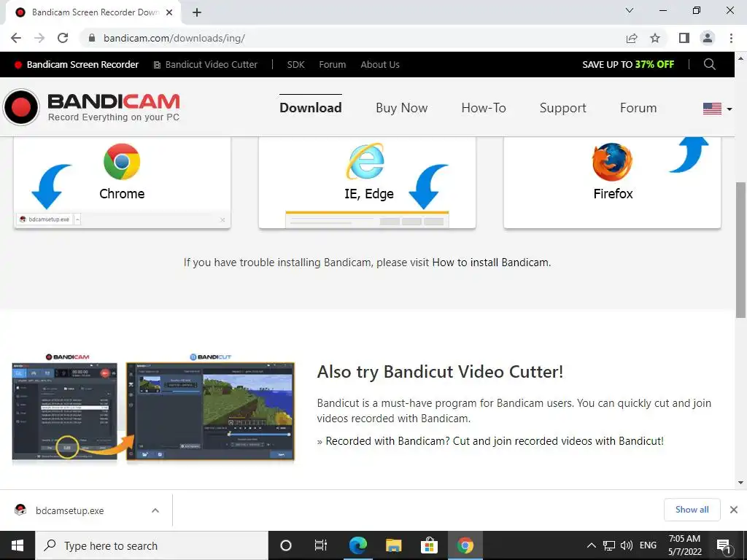747x560 pixels.
Task: Open Windows Start menu
Action: tap(18, 545)
